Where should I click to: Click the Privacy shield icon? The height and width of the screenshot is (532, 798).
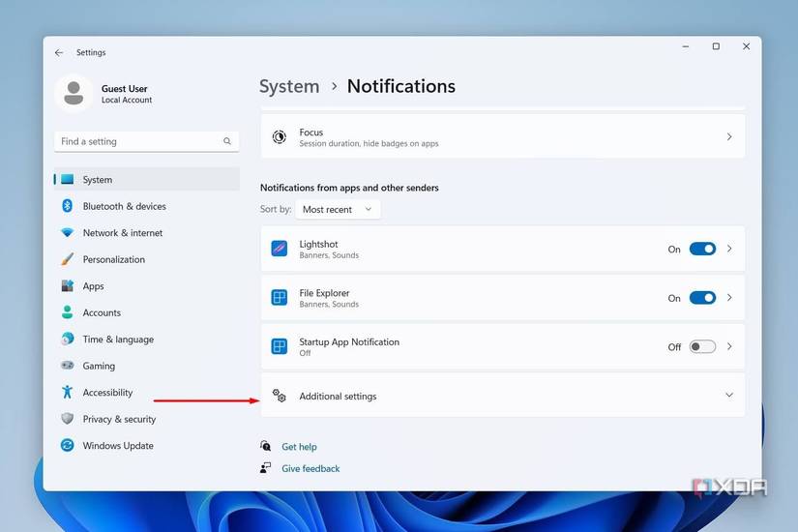67,419
